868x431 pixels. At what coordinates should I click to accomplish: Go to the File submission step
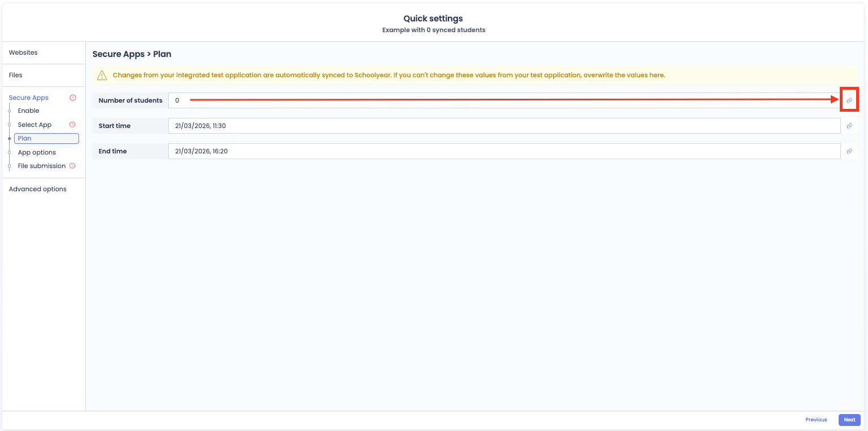click(42, 166)
